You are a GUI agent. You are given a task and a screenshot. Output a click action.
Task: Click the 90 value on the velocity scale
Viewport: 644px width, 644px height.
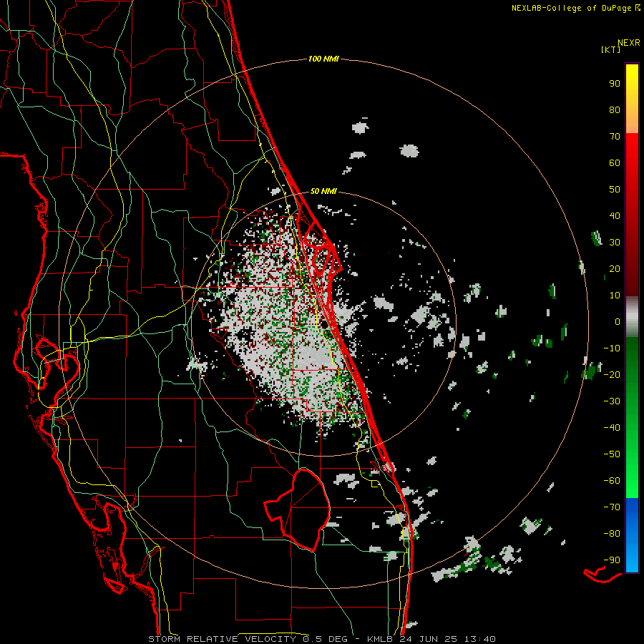(615, 84)
